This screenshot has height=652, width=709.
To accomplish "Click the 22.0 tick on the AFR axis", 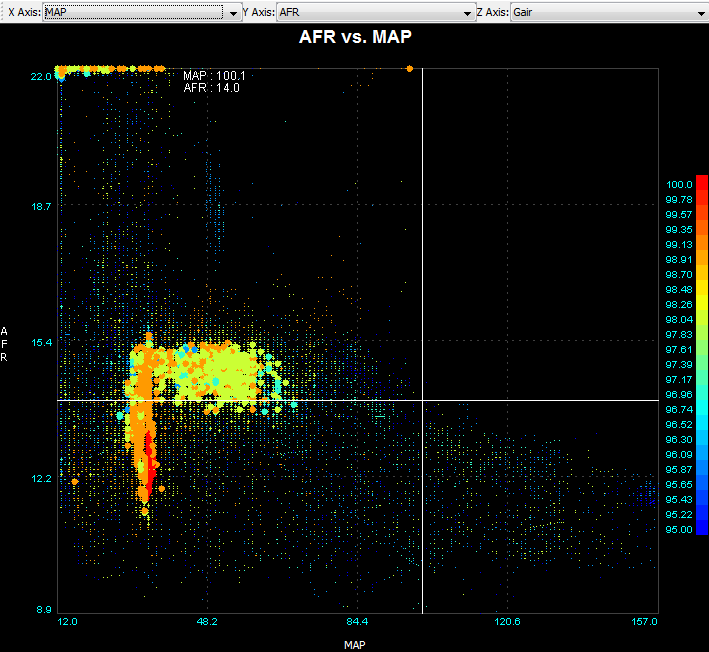I will point(41,76).
